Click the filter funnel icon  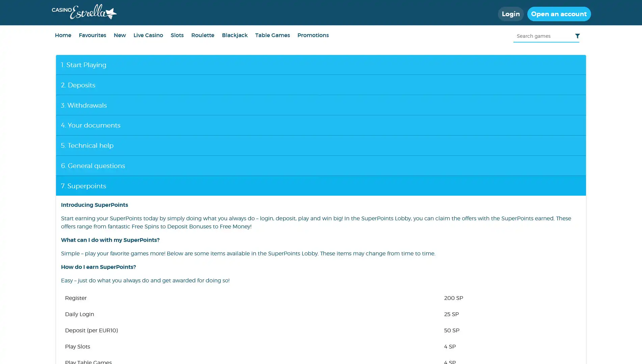(577, 36)
